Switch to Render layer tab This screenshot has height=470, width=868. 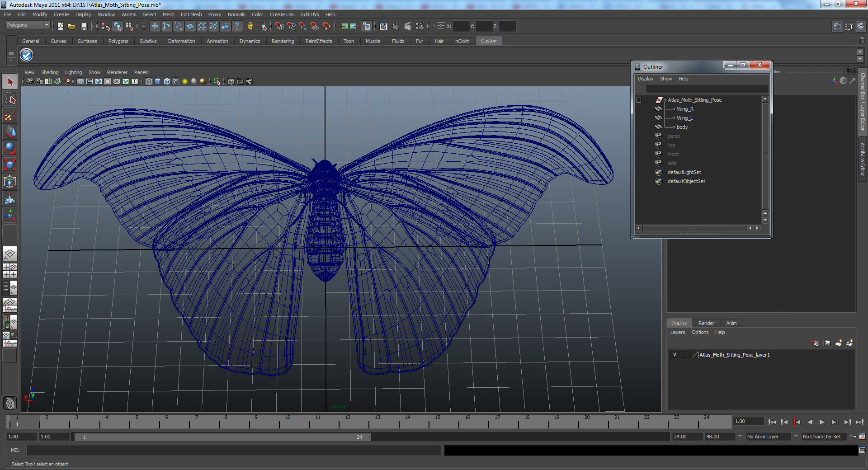pos(706,323)
